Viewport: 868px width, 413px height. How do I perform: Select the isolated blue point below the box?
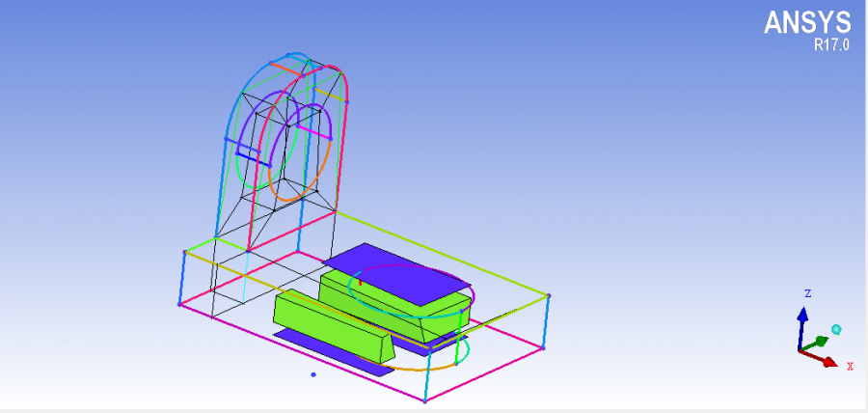click(313, 374)
